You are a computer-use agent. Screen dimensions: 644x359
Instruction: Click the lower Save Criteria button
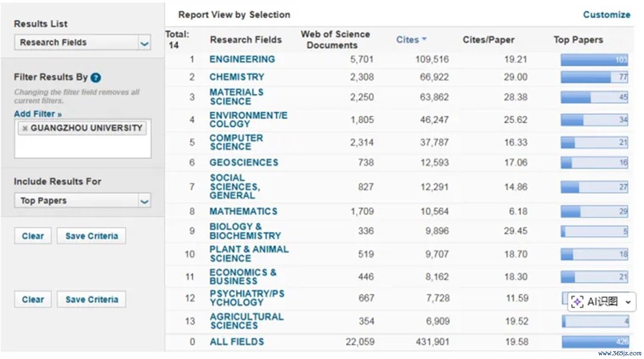click(x=91, y=300)
